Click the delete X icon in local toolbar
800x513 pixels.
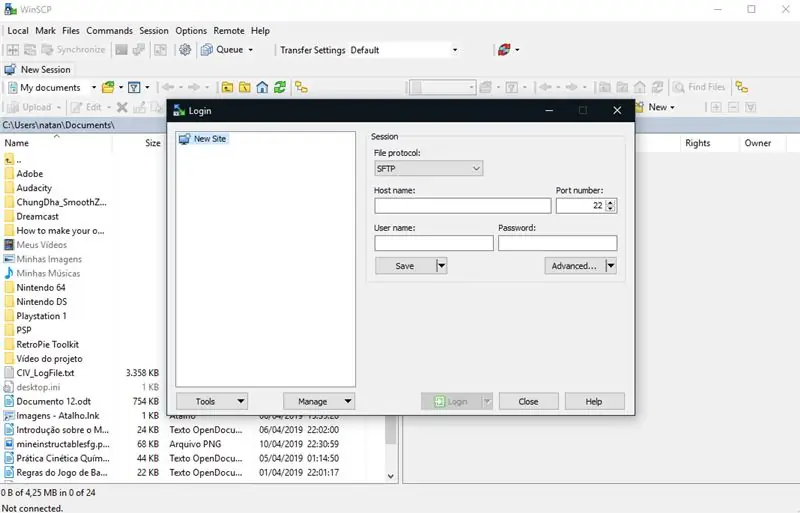(122, 107)
